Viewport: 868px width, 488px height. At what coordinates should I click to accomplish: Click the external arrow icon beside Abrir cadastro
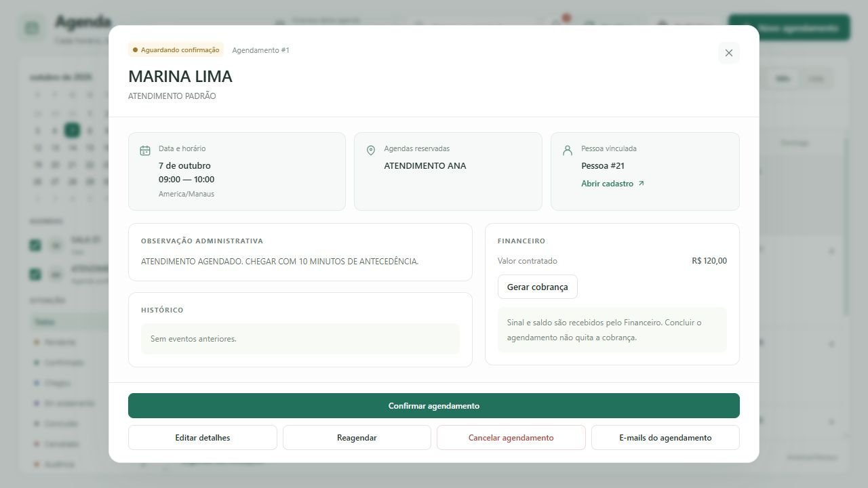point(641,184)
